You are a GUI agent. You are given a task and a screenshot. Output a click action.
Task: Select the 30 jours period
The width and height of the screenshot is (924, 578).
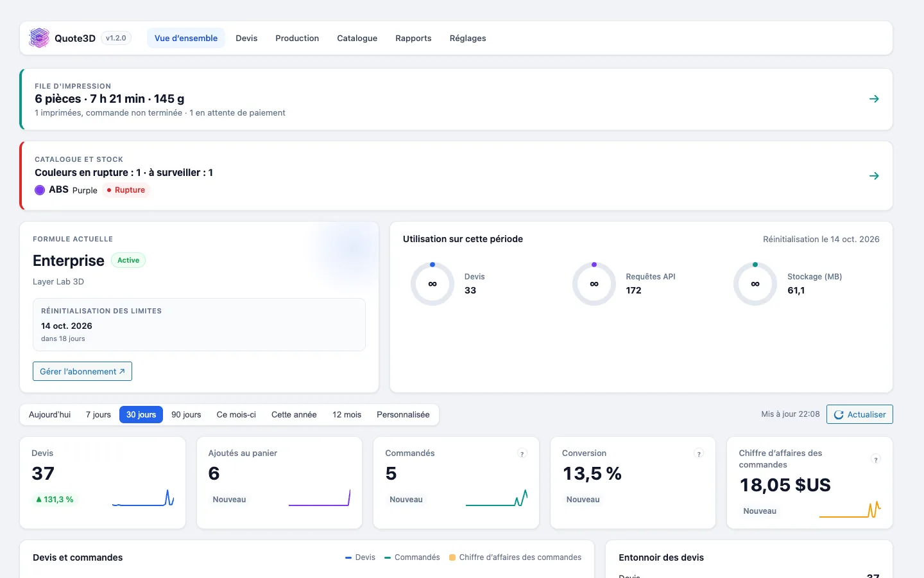141,414
